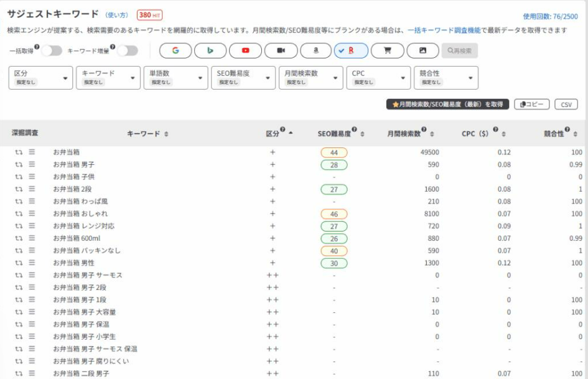Click the 使用回数: 76/2500 counter
588x379 pixels.
tap(550, 17)
